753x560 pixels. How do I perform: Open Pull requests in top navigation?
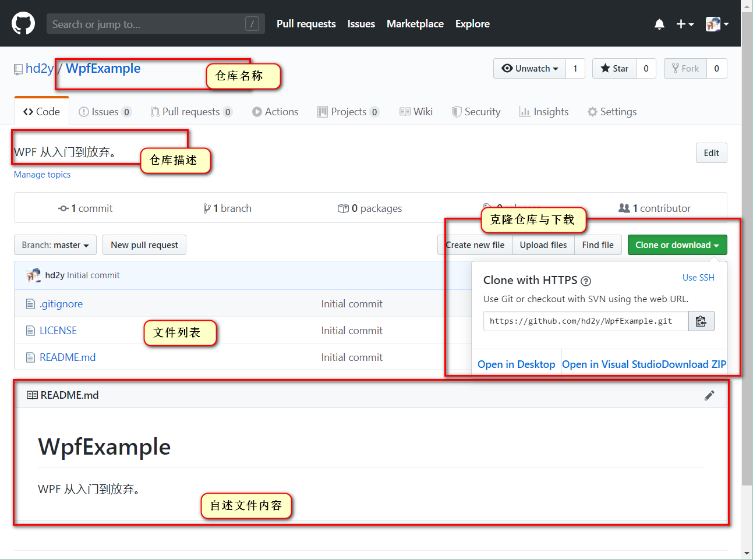point(306,24)
